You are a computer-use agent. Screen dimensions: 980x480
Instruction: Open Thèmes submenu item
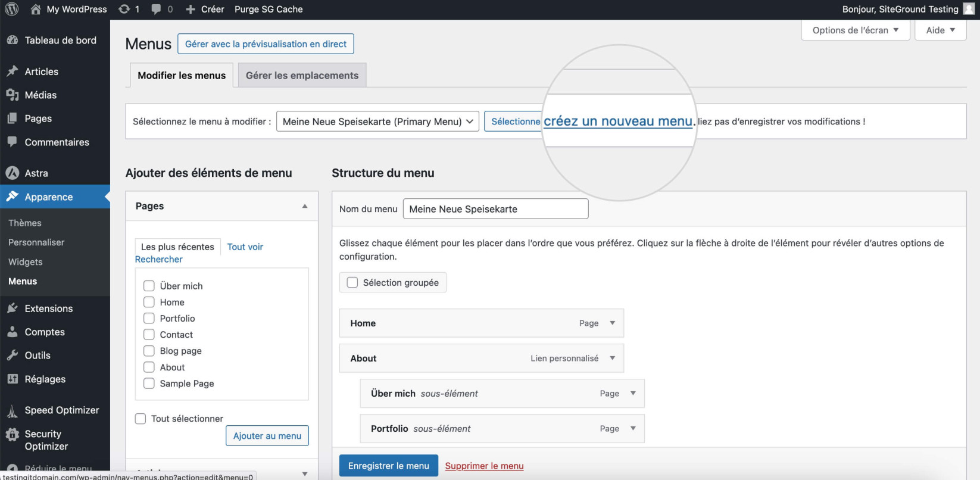(25, 223)
